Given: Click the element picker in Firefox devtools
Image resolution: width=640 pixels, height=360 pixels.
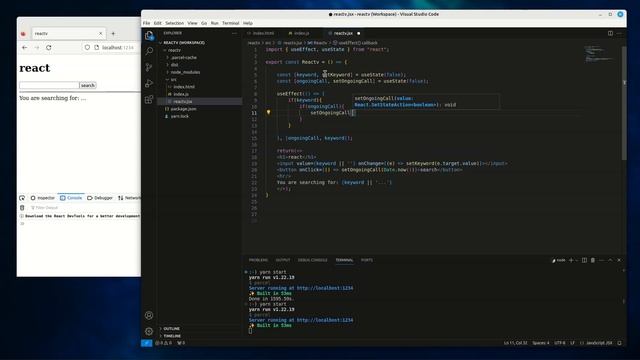Looking at the screenshot, I should tap(22, 198).
